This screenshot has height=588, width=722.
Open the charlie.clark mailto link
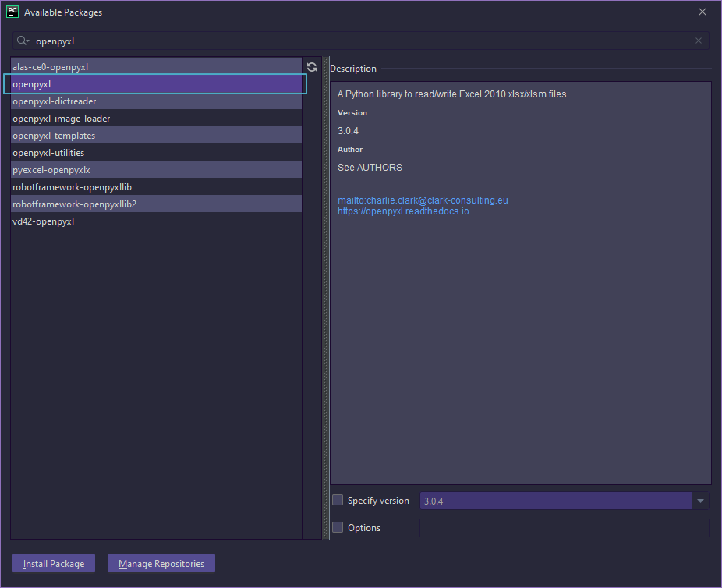click(423, 200)
